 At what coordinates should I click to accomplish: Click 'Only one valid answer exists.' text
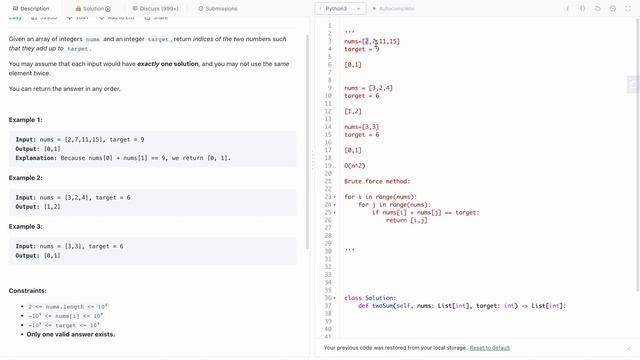click(71, 334)
